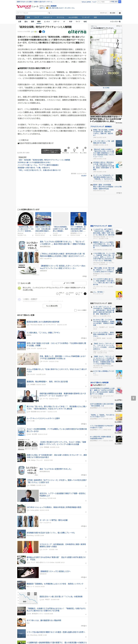
Task: Open the PayPay paid article 2026年円安阻止介入
Action: [102, 391]
